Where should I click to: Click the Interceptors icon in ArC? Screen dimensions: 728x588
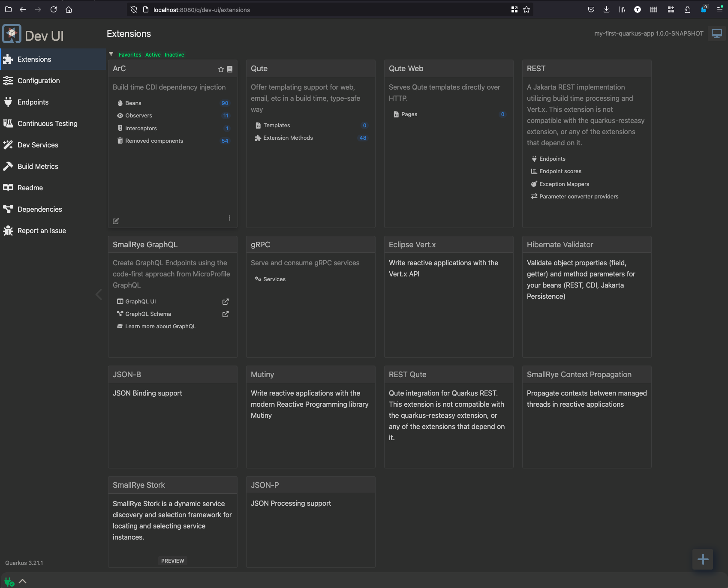point(120,128)
